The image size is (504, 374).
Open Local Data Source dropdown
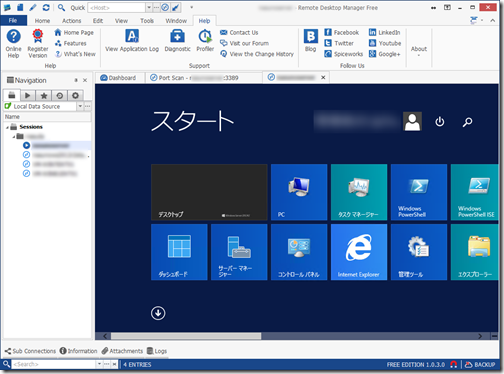80,106
